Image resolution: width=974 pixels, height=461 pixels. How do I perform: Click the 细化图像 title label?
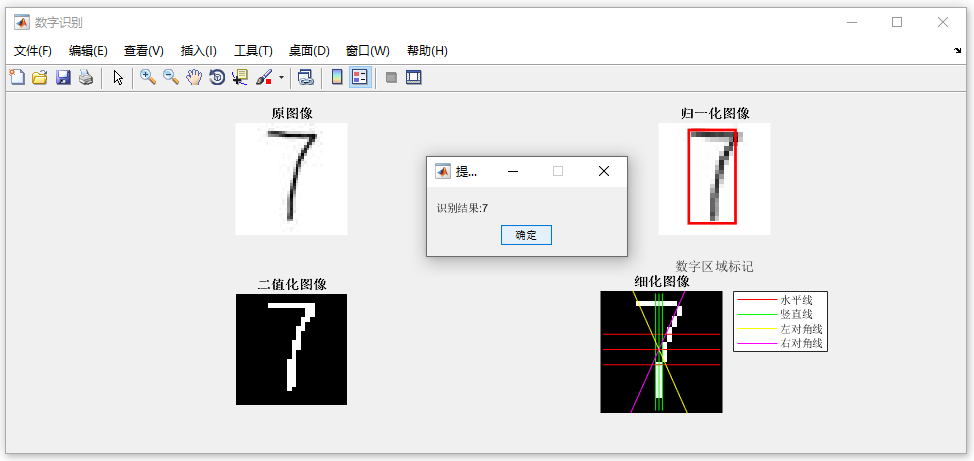(x=662, y=281)
